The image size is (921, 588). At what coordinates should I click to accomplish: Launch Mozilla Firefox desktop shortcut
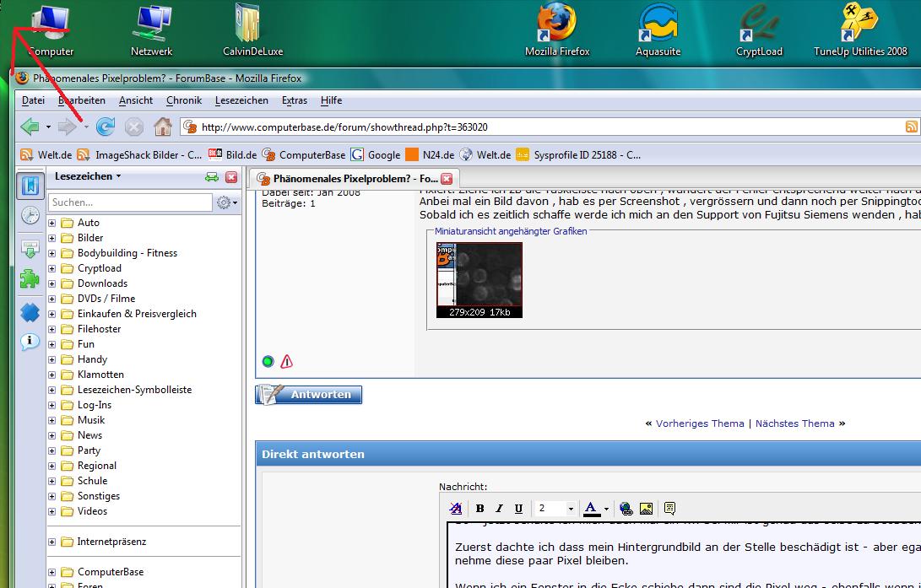click(557, 30)
